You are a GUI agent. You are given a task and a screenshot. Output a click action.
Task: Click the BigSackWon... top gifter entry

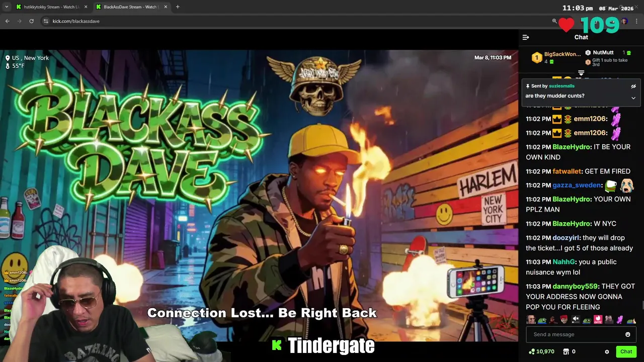(x=557, y=57)
